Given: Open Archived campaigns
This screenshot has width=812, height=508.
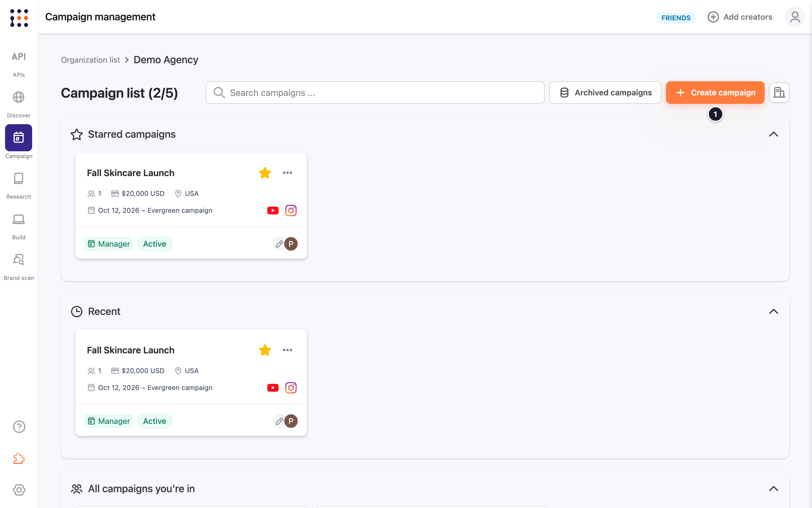Looking at the screenshot, I should (x=605, y=92).
